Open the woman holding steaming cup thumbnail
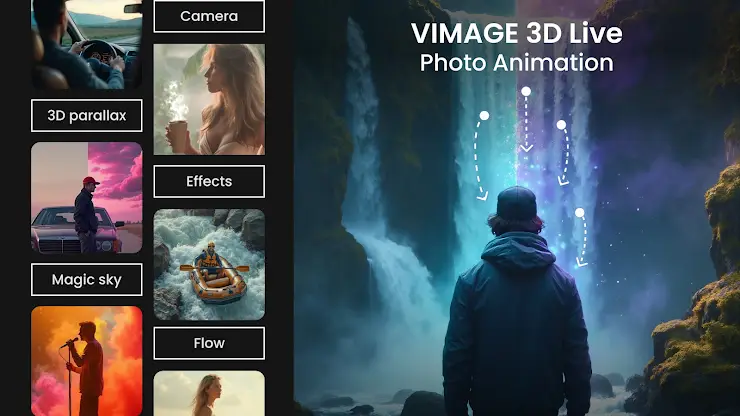 click(209, 100)
